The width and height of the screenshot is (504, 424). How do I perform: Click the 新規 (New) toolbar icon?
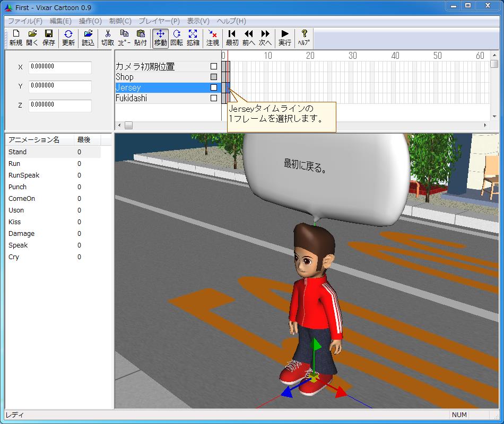pos(15,38)
